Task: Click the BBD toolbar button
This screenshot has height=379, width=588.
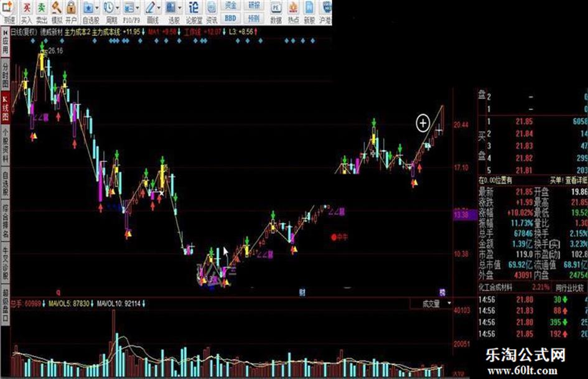Action: coord(230,18)
